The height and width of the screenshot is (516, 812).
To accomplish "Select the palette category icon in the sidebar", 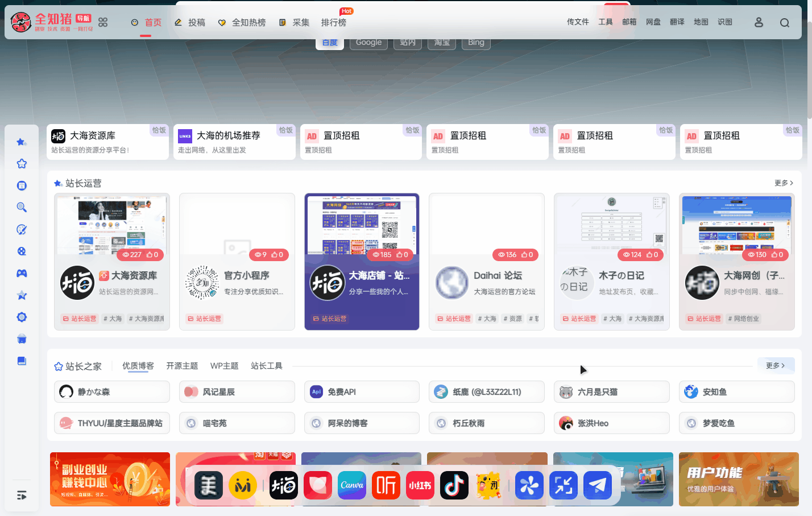I will (22, 229).
